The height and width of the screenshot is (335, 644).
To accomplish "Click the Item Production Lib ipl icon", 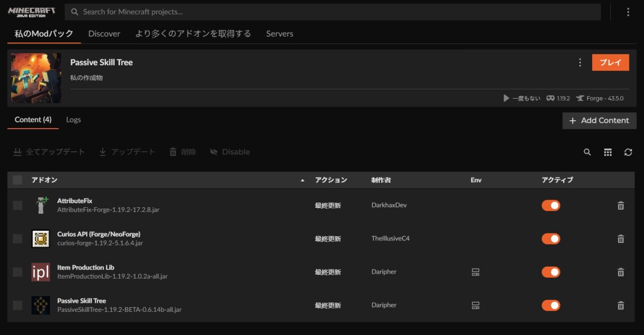I will (x=41, y=272).
